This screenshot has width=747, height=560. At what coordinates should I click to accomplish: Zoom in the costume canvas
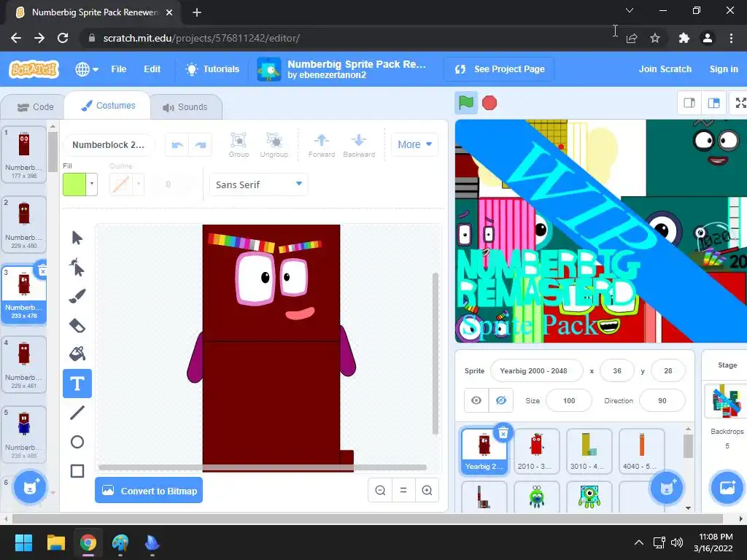click(x=427, y=490)
